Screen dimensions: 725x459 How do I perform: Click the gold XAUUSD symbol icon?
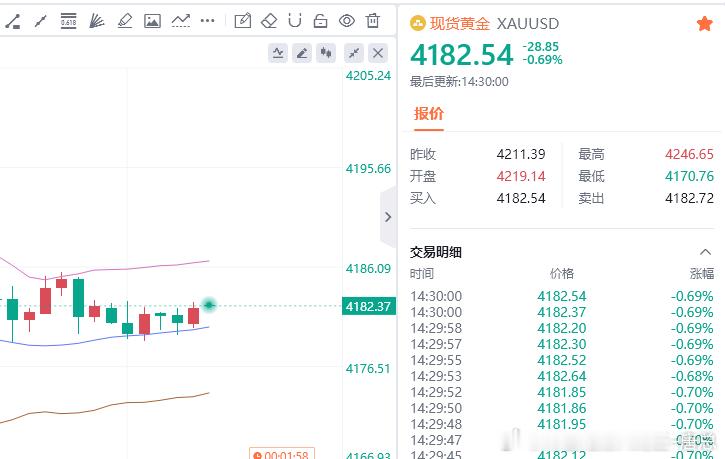pos(418,24)
